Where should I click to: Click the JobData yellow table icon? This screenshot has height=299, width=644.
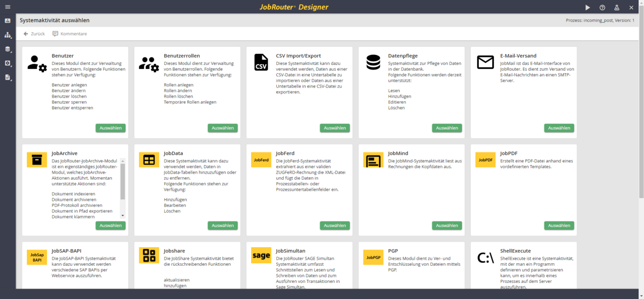149,160
